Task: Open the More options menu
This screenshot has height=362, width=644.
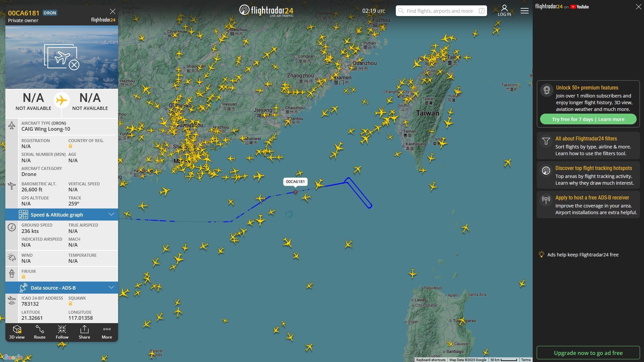Action: pyautogui.click(x=107, y=332)
